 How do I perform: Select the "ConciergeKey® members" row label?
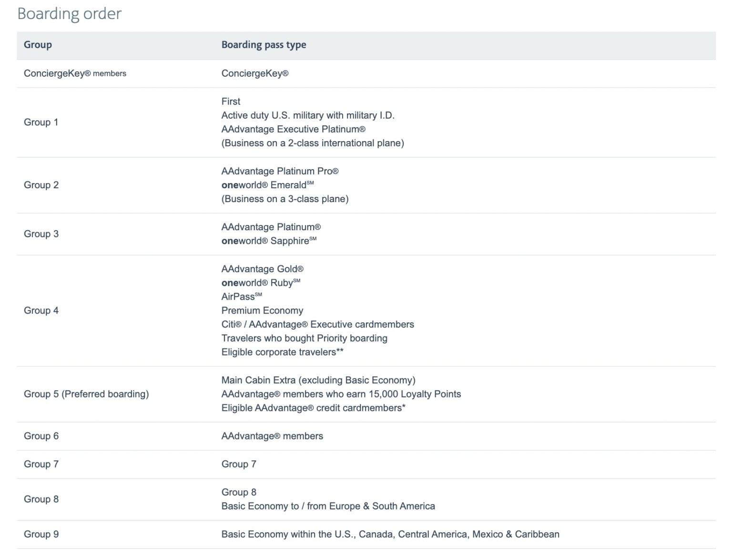coord(75,73)
